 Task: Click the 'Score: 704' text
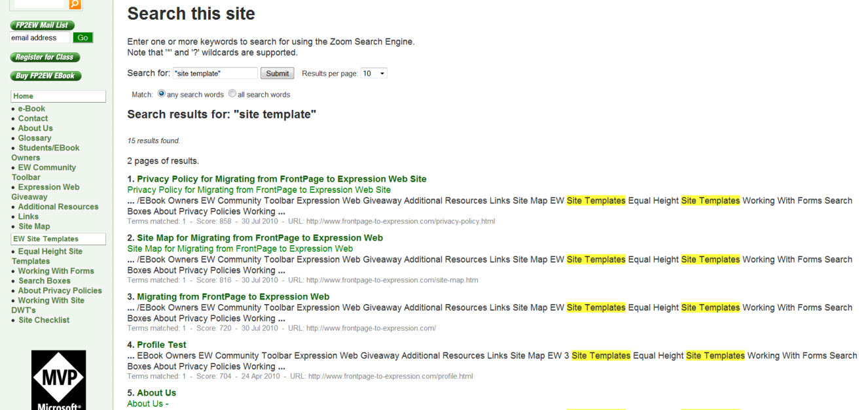tap(214, 376)
